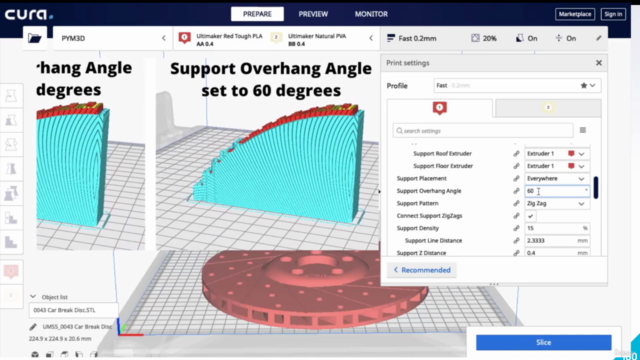Image resolution: width=640 pixels, height=360 pixels.
Task: Click the Sign in button
Action: pyautogui.click(x=613, y=14)
